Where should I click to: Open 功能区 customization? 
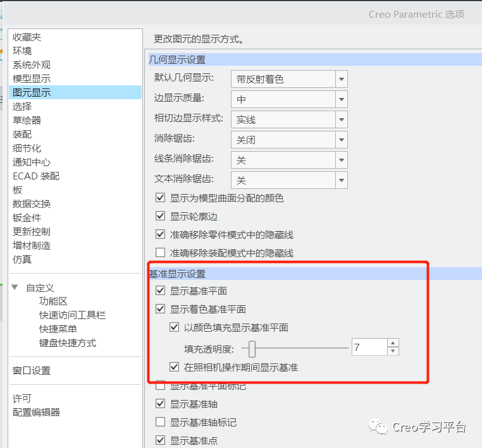pos(53,301)
